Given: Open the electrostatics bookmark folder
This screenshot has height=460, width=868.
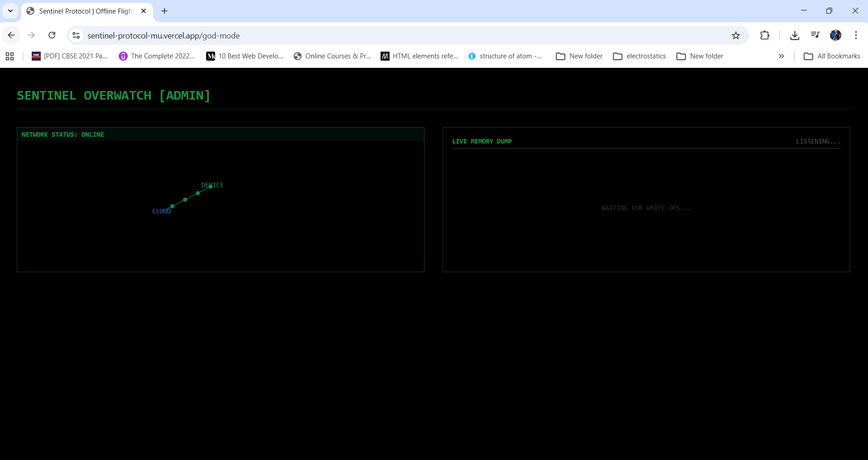Looking at the screenshot, I should click(639, 56).
